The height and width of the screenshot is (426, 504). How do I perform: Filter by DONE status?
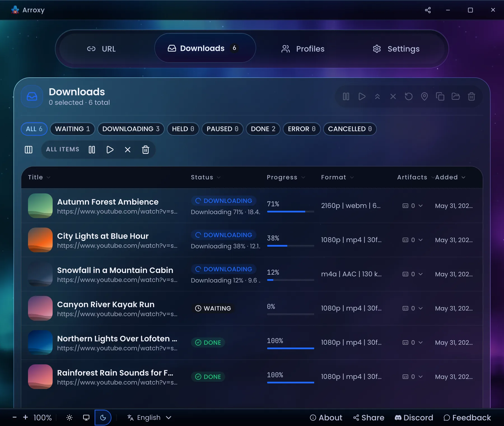[263, 129]
